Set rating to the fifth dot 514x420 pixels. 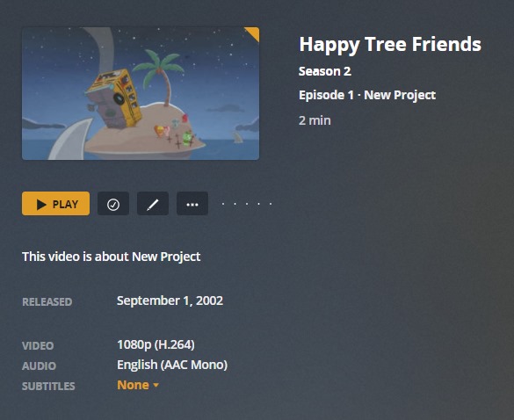point(271,204)
